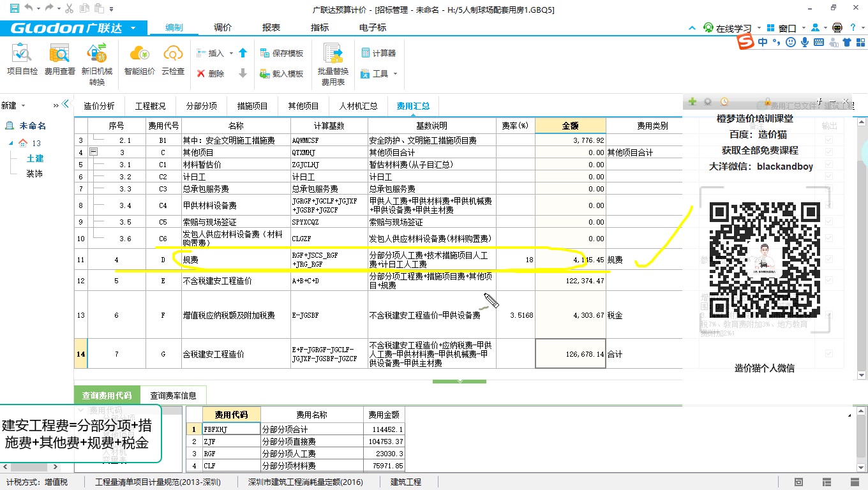
Task: Collapse the ribbon with up chevron
Action: click(x=692, y=28)
